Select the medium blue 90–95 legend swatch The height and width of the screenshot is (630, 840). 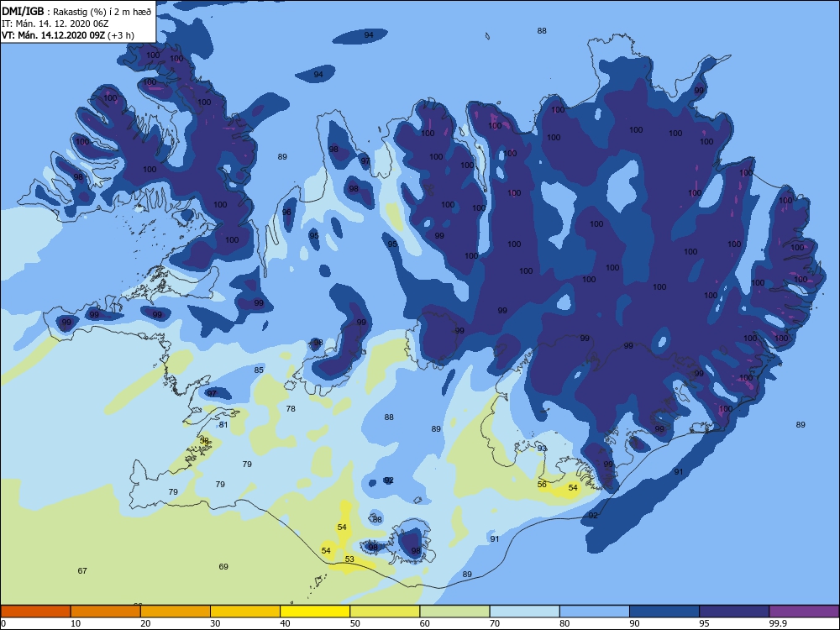[664, 612]
